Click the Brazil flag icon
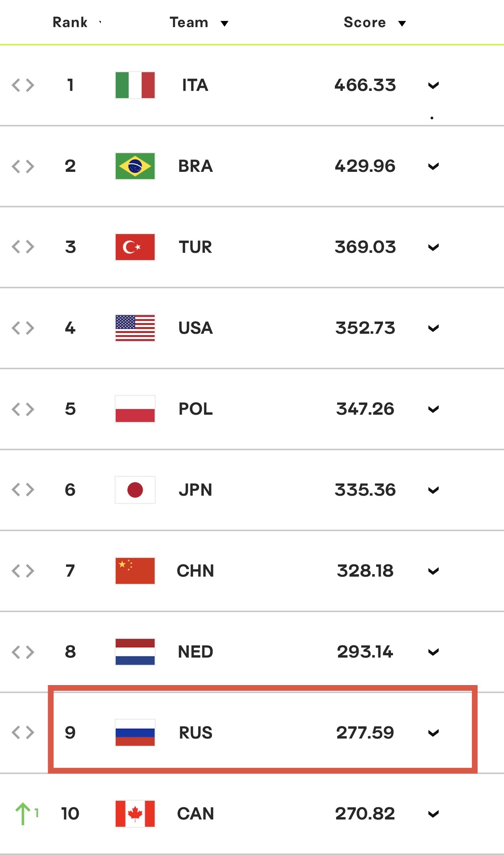The width and height of the screenshot is (504, 855). 135,166
